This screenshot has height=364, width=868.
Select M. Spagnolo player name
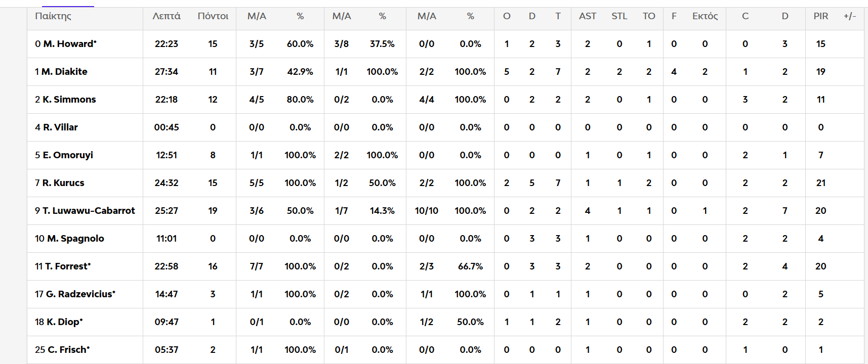tap(75, 239)
